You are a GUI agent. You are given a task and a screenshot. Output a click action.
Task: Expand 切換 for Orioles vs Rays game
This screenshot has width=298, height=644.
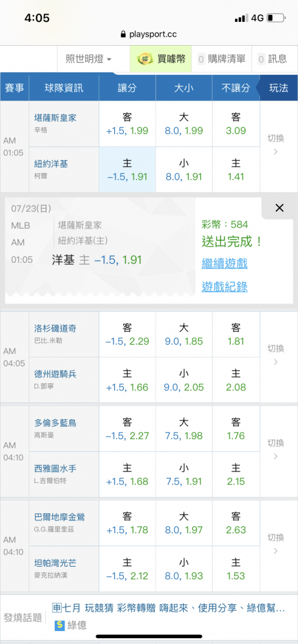click(275, 544)
